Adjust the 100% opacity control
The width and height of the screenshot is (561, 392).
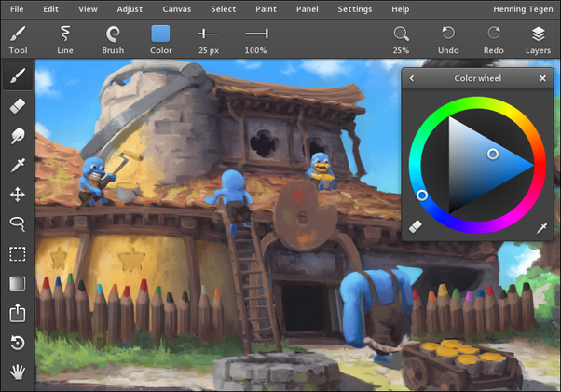256,39
